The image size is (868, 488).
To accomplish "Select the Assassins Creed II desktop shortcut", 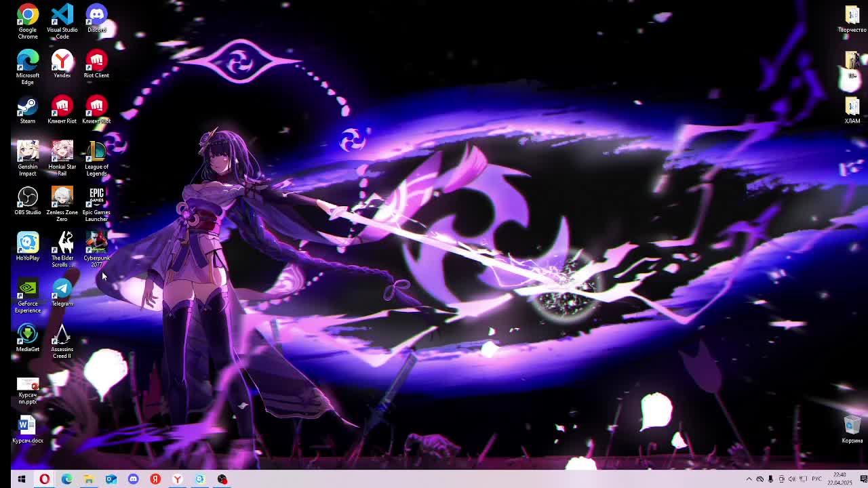I will point(62,340).
